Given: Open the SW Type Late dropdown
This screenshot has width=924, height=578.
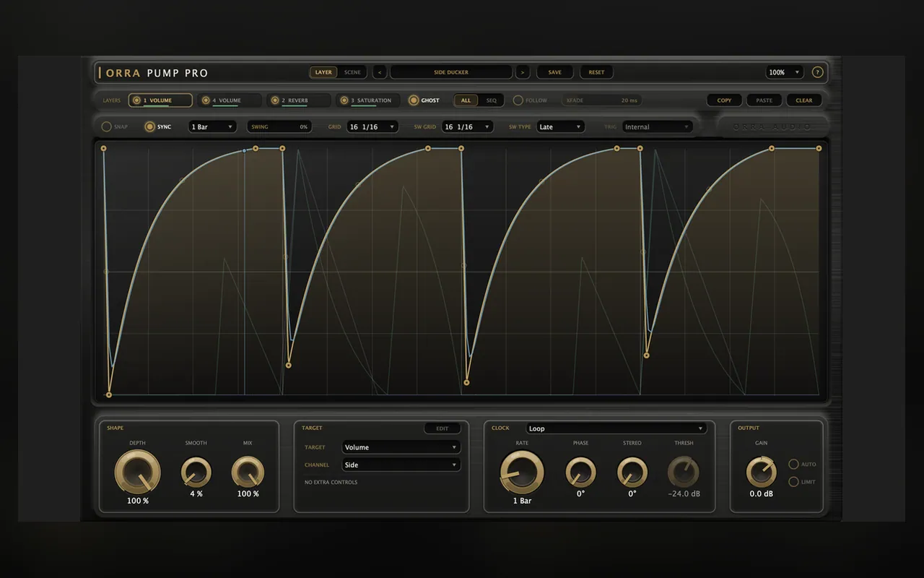Looking at the screenshot, I should (561, 126).
